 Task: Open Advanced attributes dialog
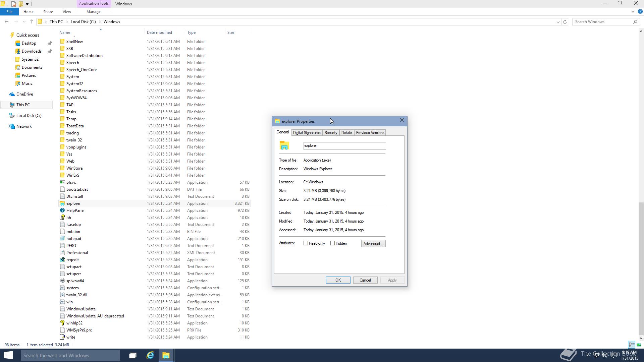tap(373, 244)
